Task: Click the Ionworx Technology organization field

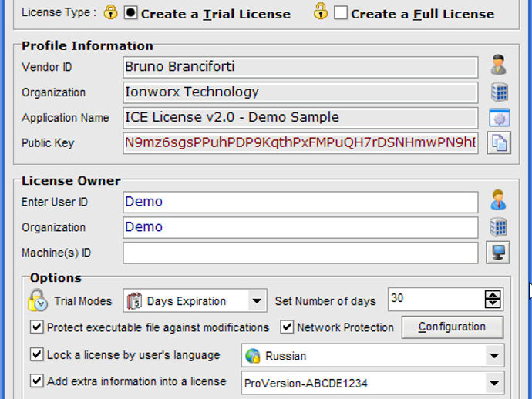Action: point(301,92)
